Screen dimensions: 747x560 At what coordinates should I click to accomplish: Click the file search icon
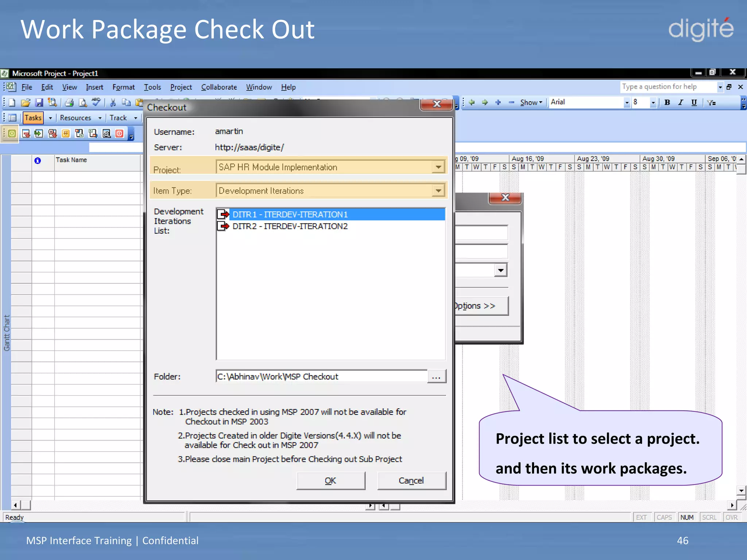(53, 103)
